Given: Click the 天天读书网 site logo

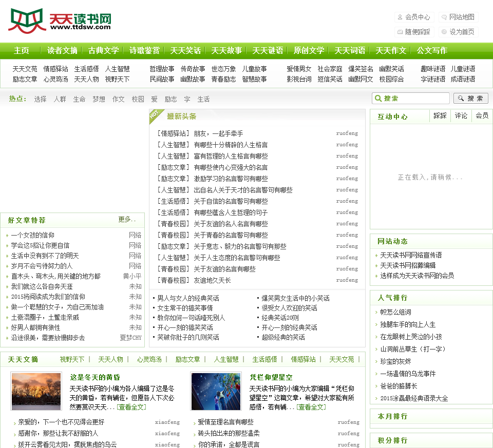Looking at the screenshot, I should (x=60, y=21).
